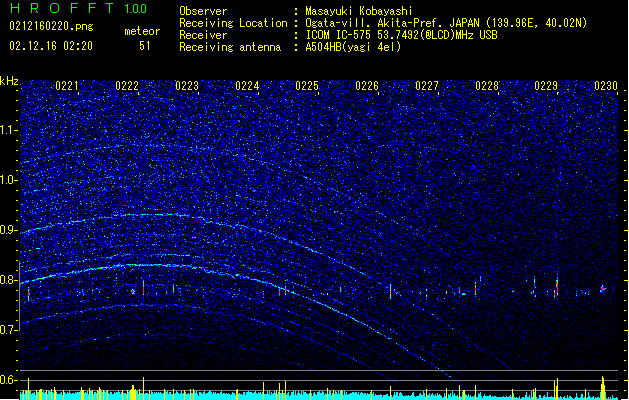Click the 0.9 kHz axis label
Screen dimensions: 629x400
pyautogui.click(x=9, y=230)
